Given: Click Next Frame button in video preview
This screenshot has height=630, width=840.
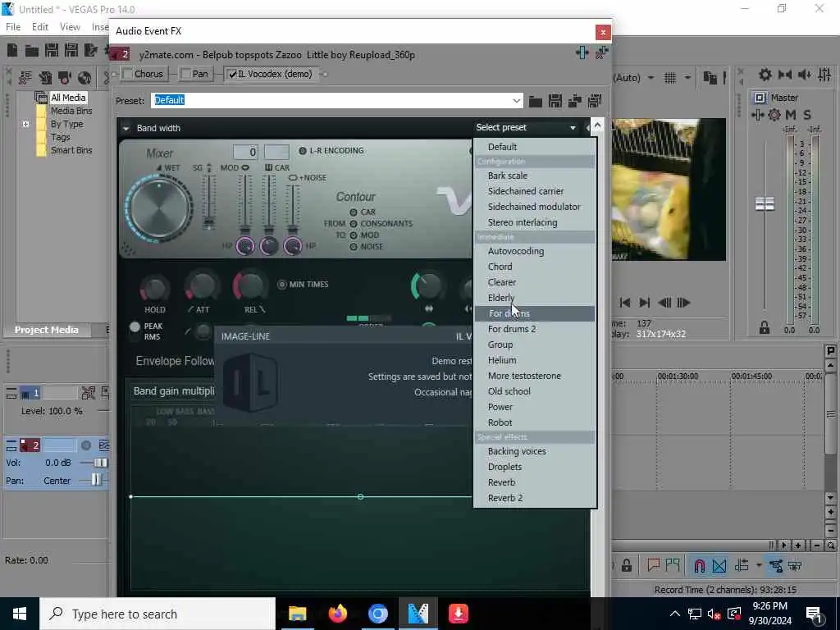Looking at the screenshot, I should (683, 303).
